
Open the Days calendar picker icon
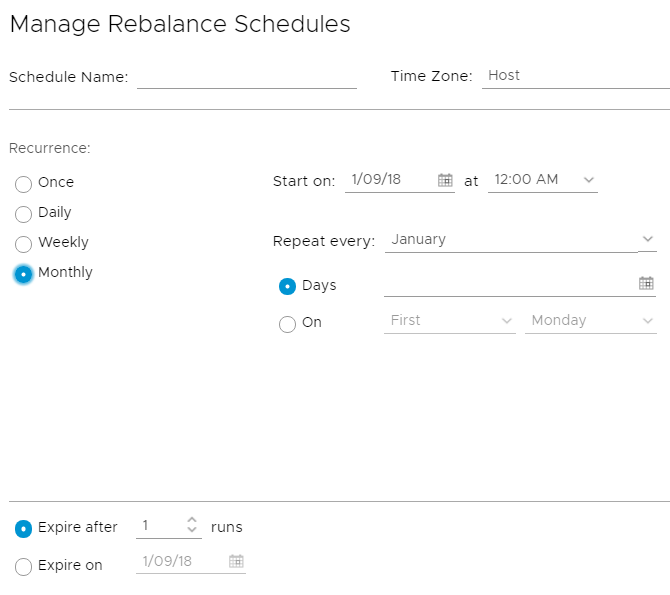point(646,283)
